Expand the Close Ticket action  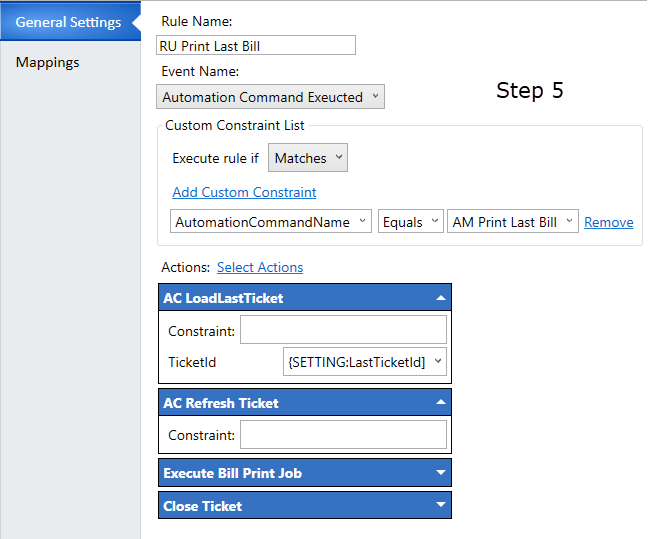click(x=441, y=505)
